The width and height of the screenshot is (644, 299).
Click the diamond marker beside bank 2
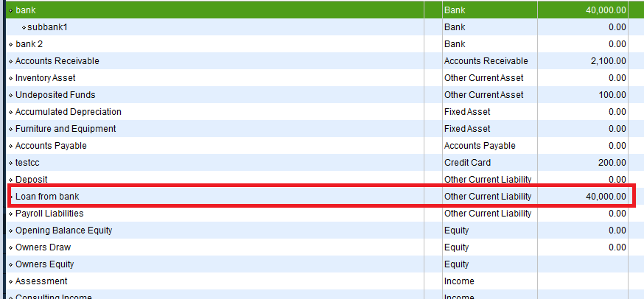pyautogui.click(x=10, y=44)
